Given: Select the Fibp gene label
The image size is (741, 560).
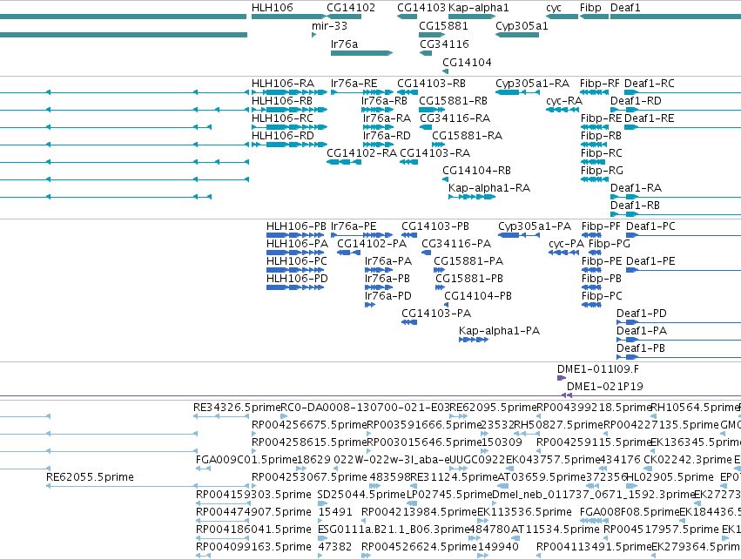Looking at the screenshot, I should 590,8.
